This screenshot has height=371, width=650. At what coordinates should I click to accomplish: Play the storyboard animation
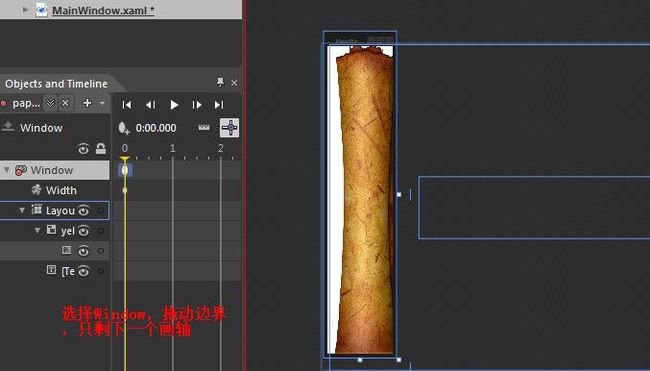coord(174,105)
